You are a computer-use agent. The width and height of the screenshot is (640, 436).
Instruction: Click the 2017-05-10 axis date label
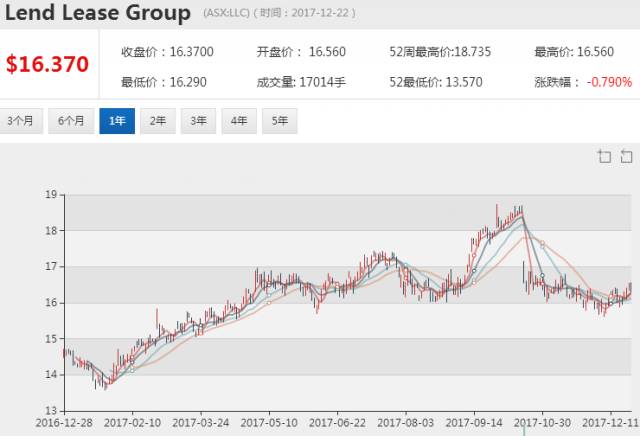269,423
